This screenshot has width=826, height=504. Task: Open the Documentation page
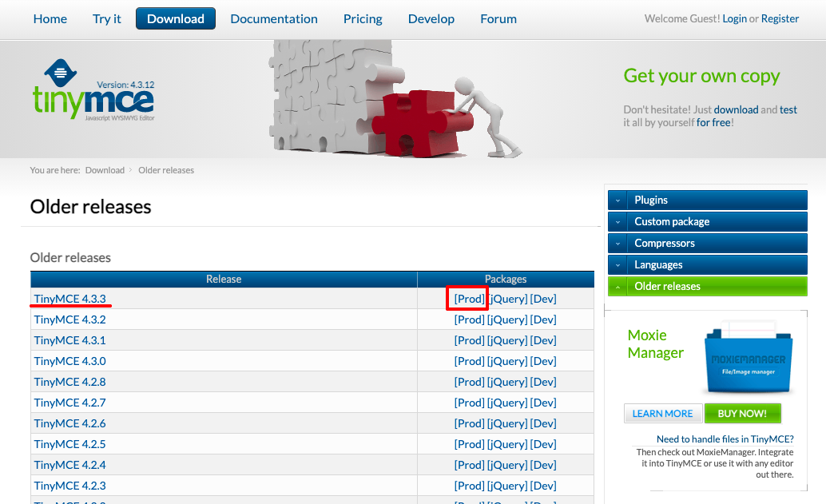pyautogui.click(x=274, y=18)
